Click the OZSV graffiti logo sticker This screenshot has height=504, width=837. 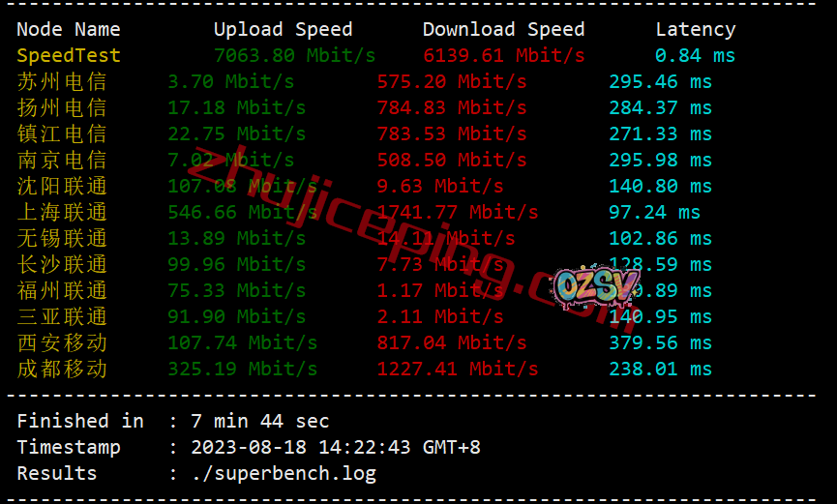click(596, 285)
